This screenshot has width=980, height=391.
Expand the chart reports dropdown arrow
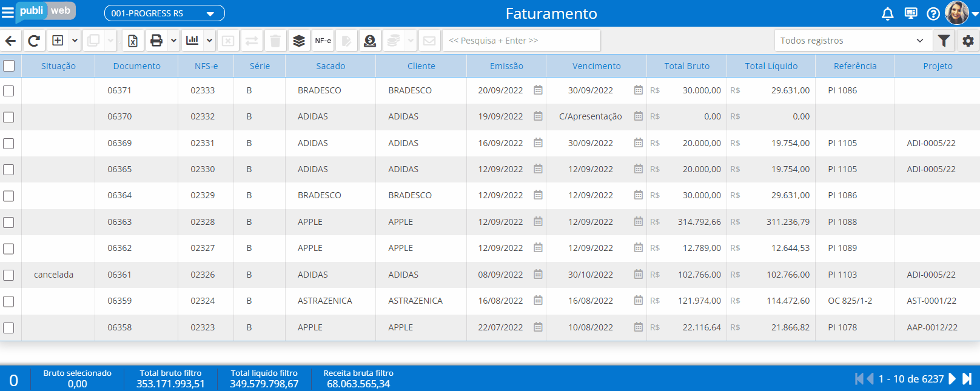[209, 41]
